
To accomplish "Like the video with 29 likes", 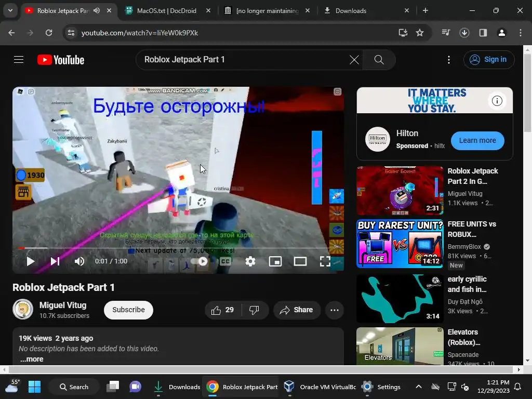I will [222, 310].
